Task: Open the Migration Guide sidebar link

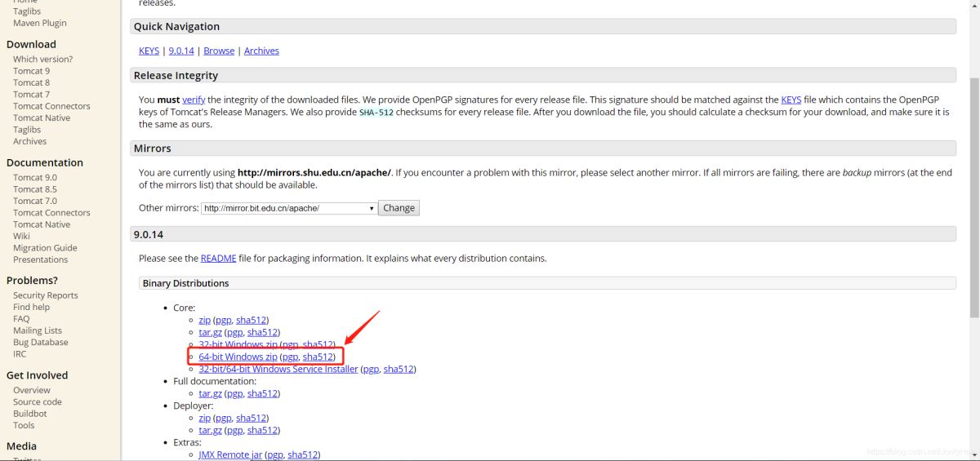Action: coord(45,248)
